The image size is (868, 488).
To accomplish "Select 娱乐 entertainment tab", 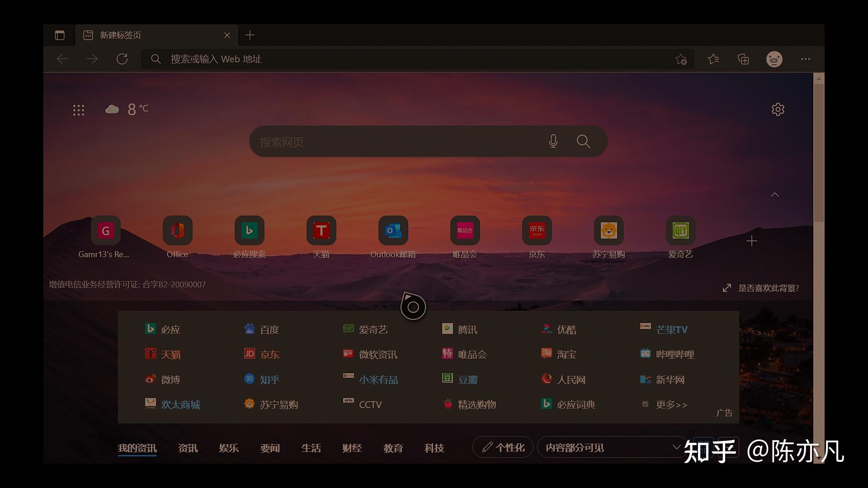I will pyautogui.click(x=229, y=447).
